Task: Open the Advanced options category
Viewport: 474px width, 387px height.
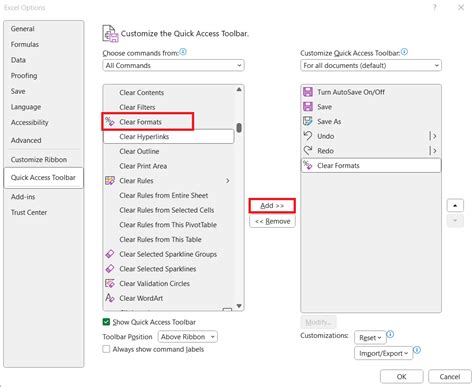Action: pos(26,140)
